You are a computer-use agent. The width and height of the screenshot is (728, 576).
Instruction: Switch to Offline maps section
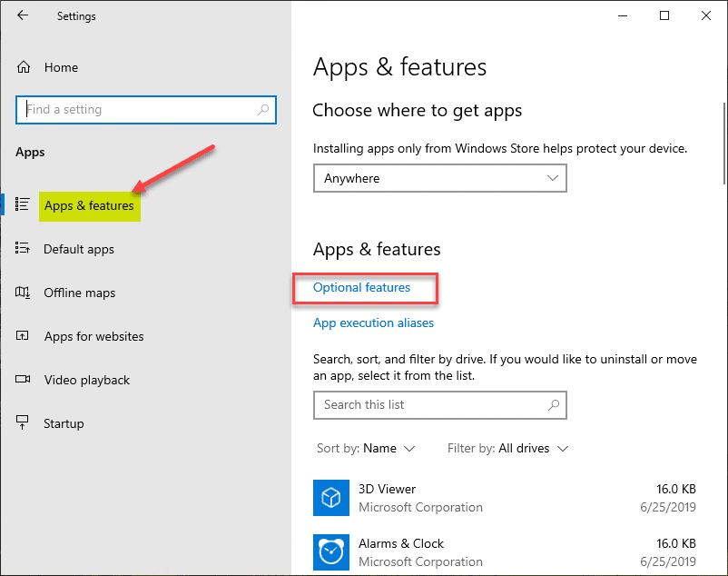tap(79, 293)
